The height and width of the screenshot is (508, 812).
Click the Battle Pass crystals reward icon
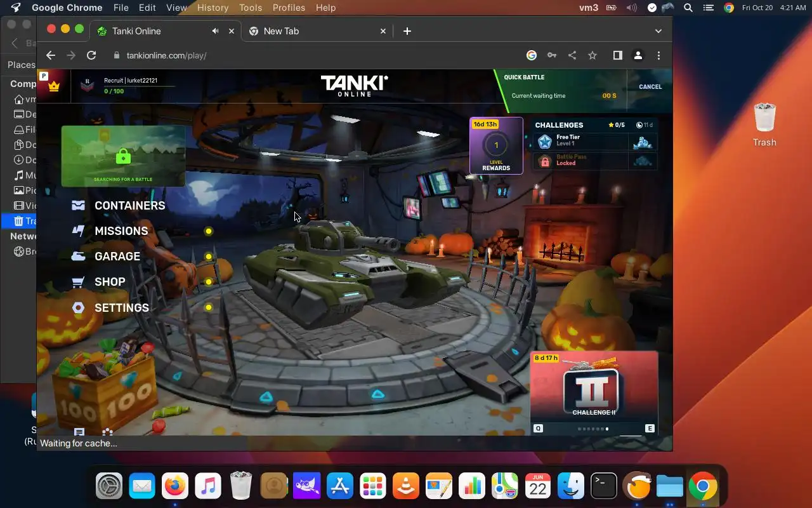coord(643,161)
